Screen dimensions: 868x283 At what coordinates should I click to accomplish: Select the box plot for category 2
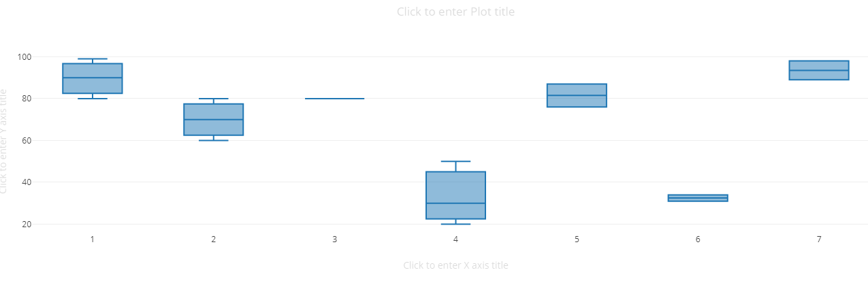214,120
